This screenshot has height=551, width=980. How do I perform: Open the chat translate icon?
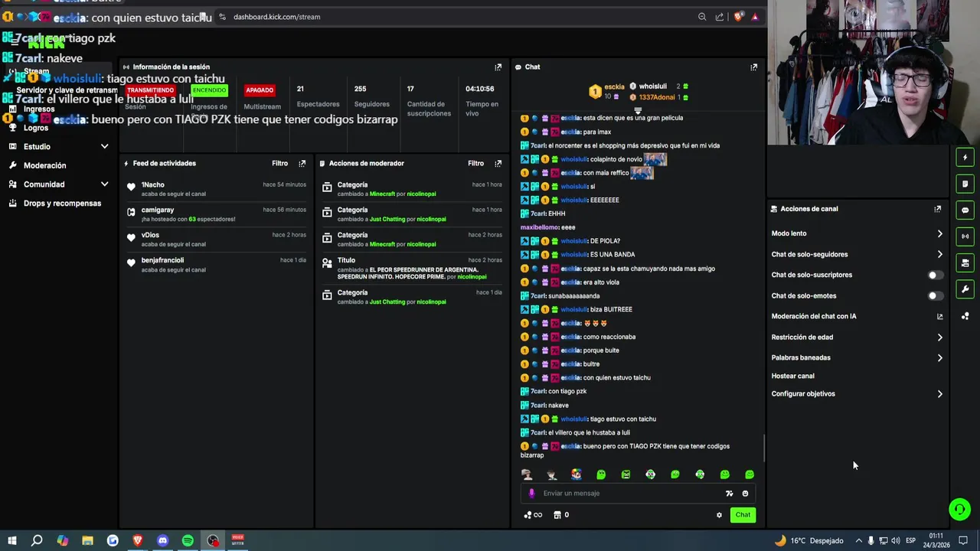(729, 494)
